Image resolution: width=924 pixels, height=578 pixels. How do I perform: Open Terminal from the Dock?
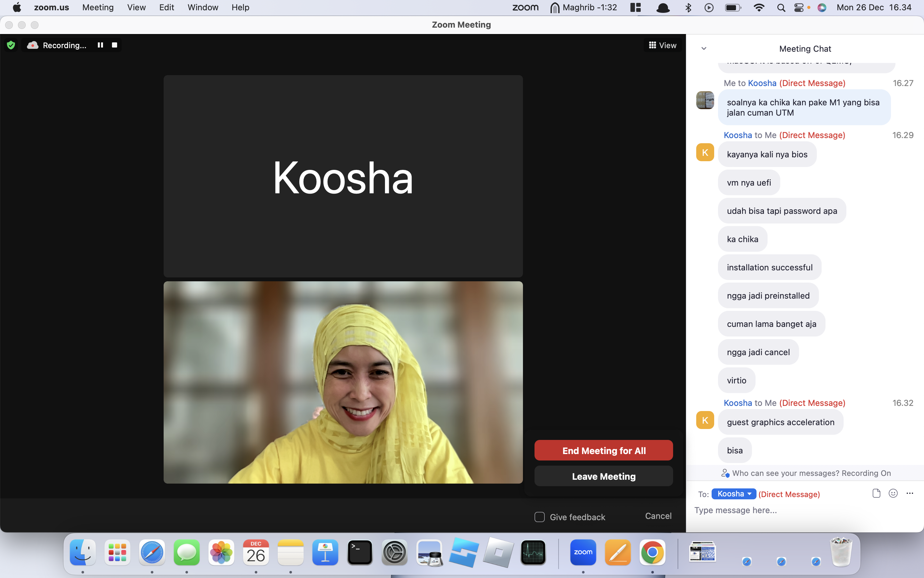click(x=360, y=552)
